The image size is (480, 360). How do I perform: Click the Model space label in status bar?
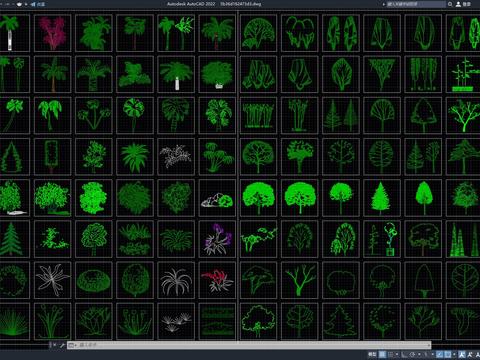point(372,354)
